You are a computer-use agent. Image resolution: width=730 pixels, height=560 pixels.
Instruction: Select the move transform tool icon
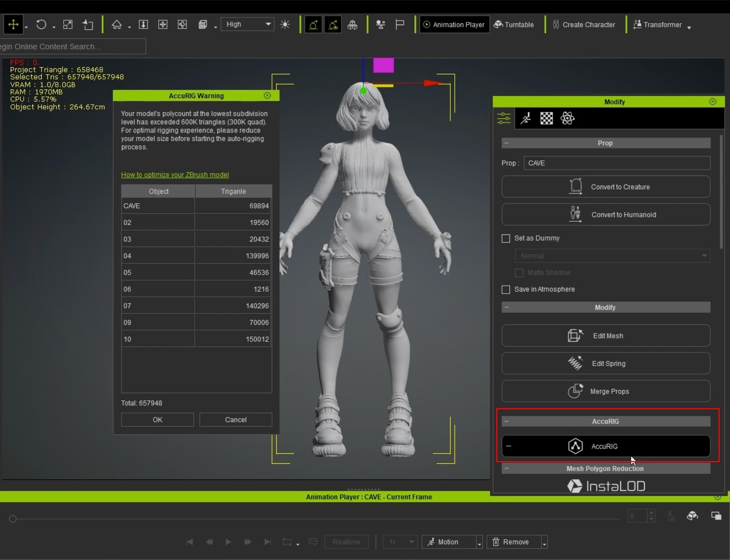tap(13, 25)
